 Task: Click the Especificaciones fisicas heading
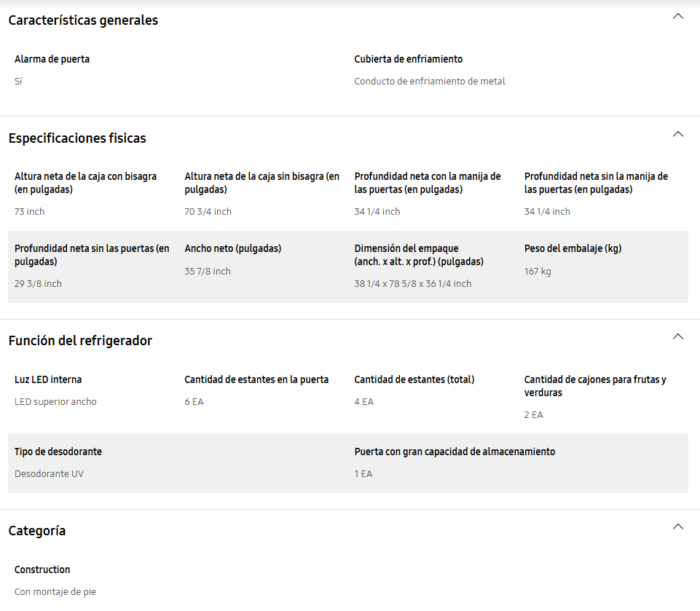click(77, 138)
